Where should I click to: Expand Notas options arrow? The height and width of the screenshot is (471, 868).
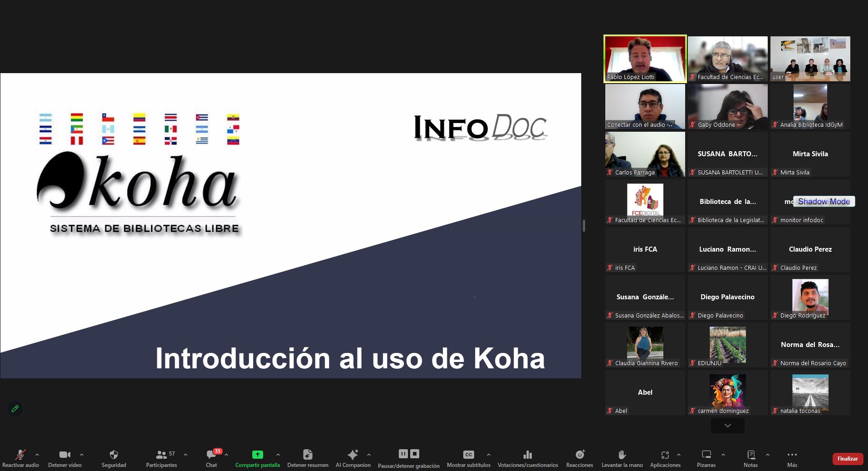(768, 455)
